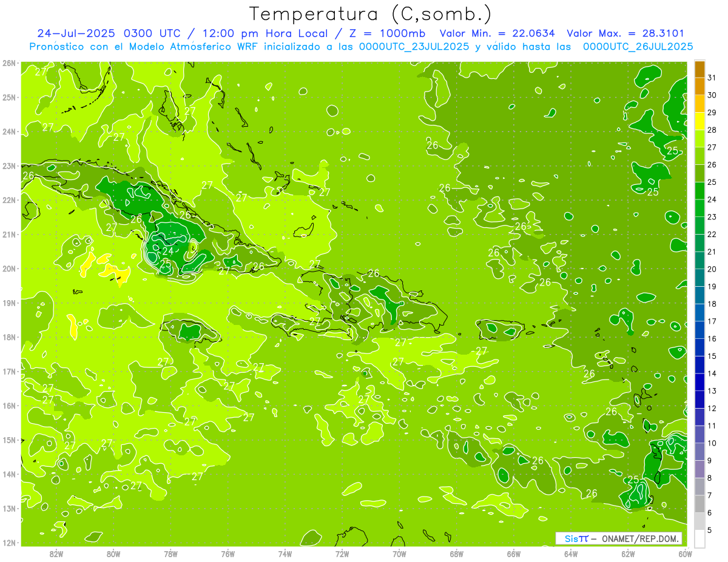Click the longitude label "74W"
The image size is (728, 562).
point(285,553)
